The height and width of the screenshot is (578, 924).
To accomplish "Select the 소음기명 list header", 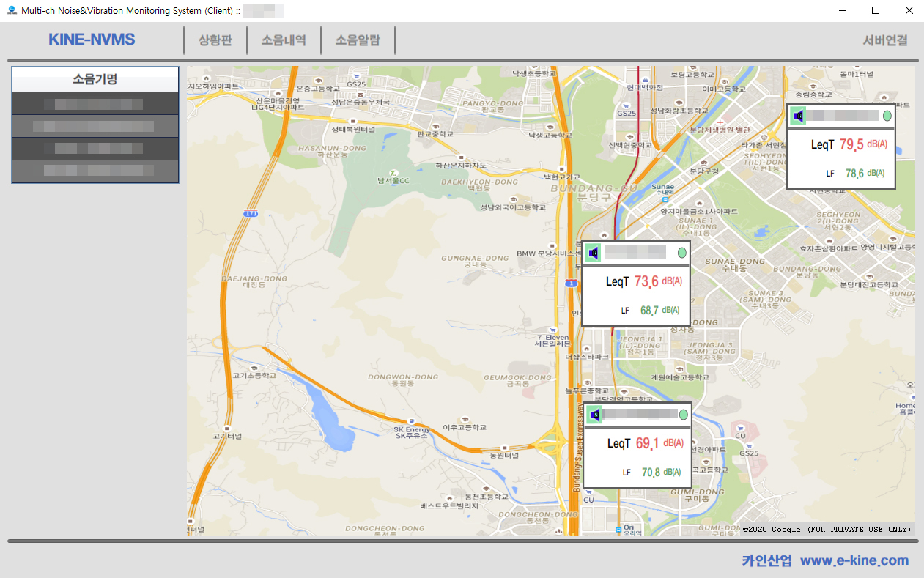I will 95,79.
